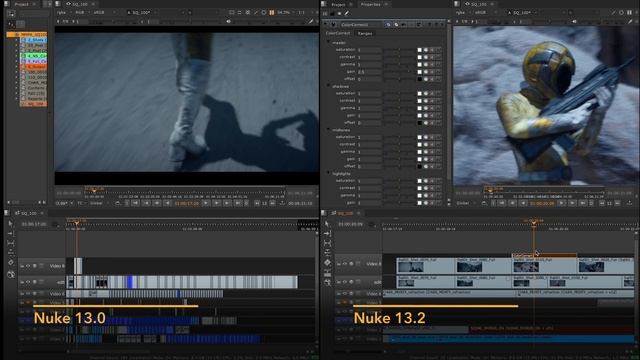
Task: Click the master offset black color swatch
Action: pyautogui.click(x=419, y=79)
